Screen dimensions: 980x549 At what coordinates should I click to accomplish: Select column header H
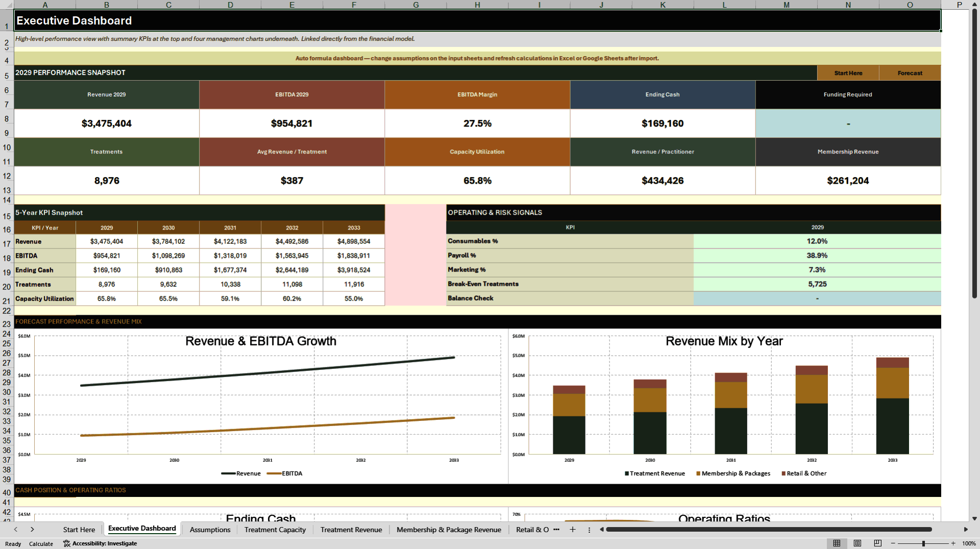click(477, 5)
